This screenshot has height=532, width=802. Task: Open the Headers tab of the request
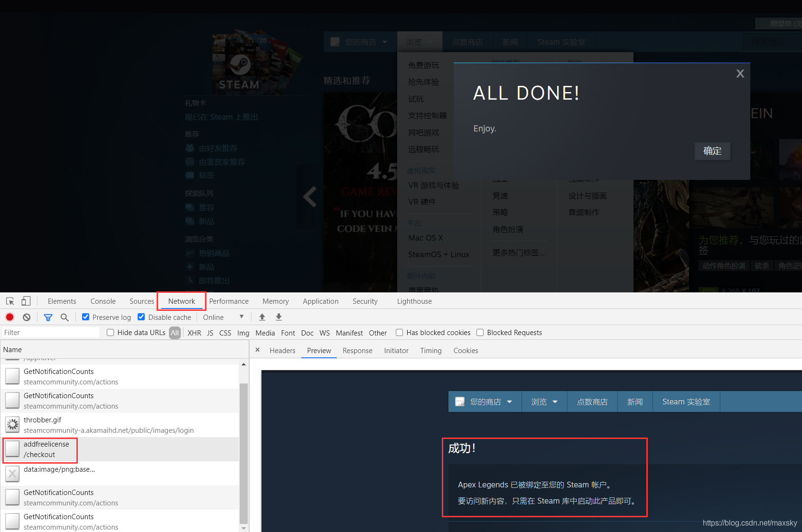[x=282, y=351]
